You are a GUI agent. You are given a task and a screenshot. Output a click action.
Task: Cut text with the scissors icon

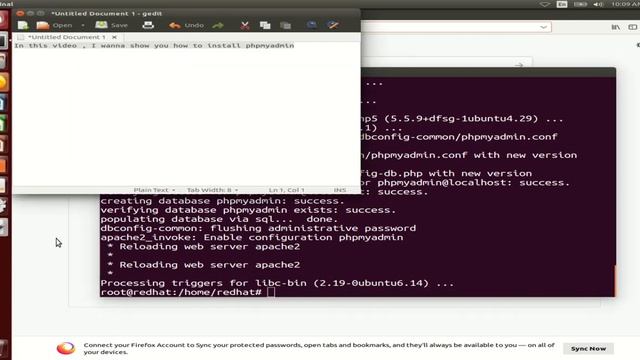(x=245, y=25)
